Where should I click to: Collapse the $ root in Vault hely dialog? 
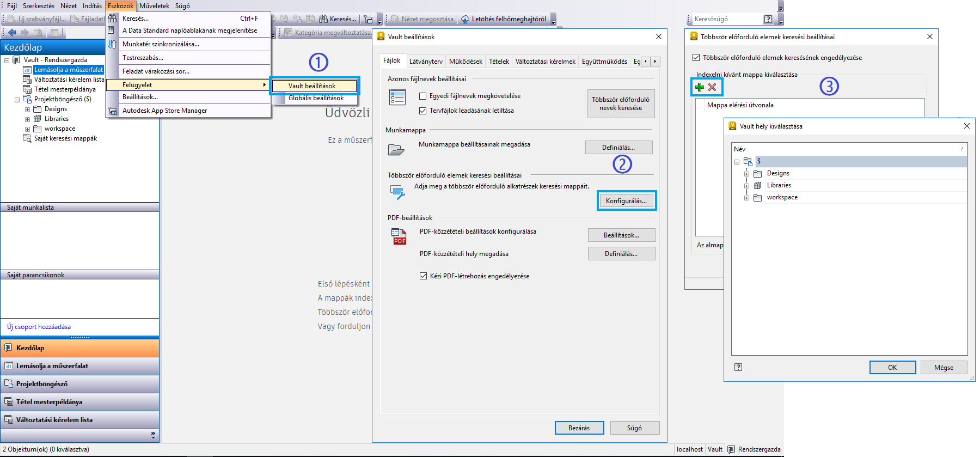coord(737,162)
